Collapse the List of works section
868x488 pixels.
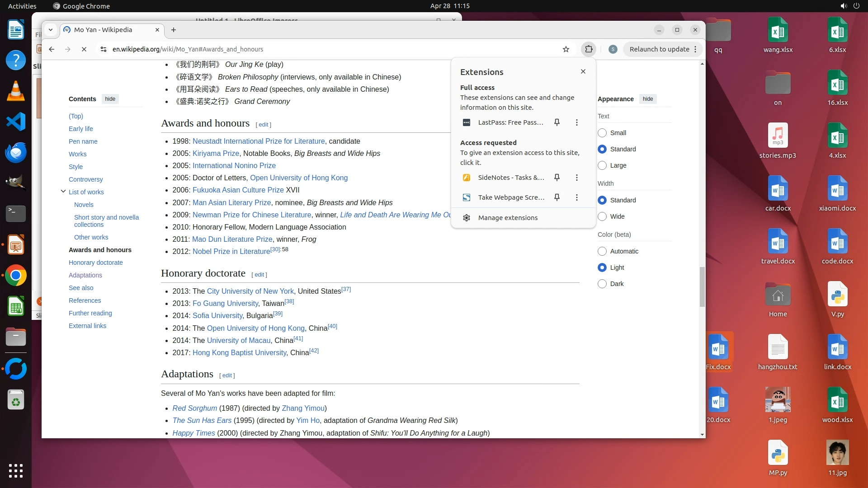(x=63, y=192)
